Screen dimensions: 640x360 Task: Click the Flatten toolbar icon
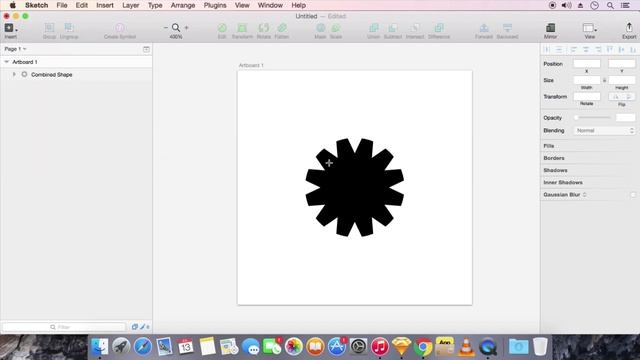coord(282,28)
